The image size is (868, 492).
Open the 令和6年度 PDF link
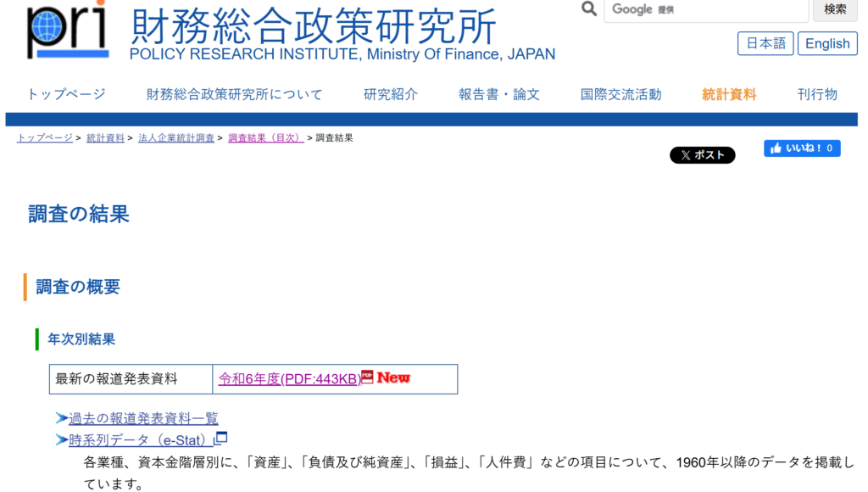coord(289,379)
